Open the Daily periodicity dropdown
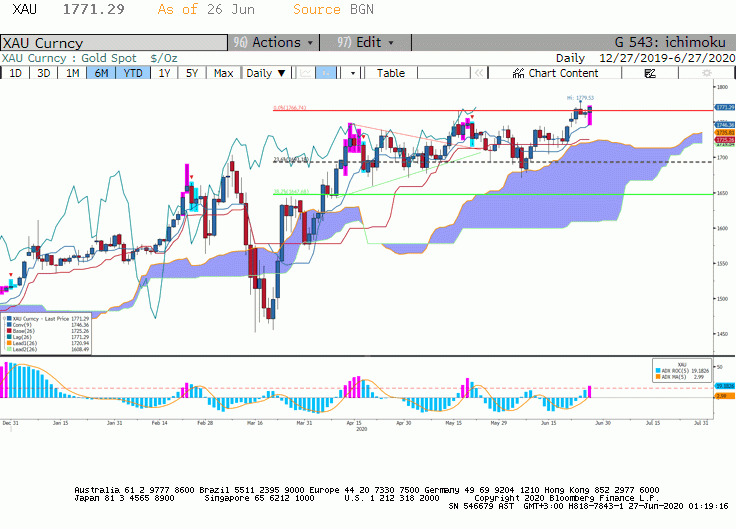736x529 pixels. pos(266,73)
